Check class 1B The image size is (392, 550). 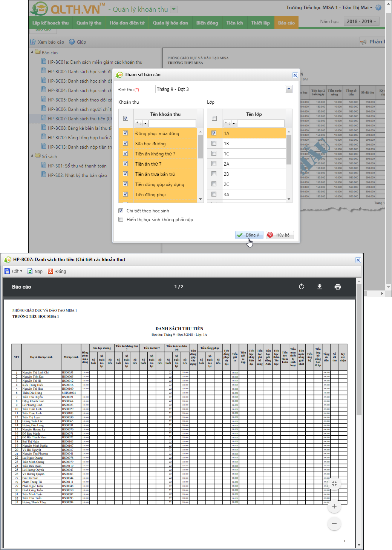(214, 143)
